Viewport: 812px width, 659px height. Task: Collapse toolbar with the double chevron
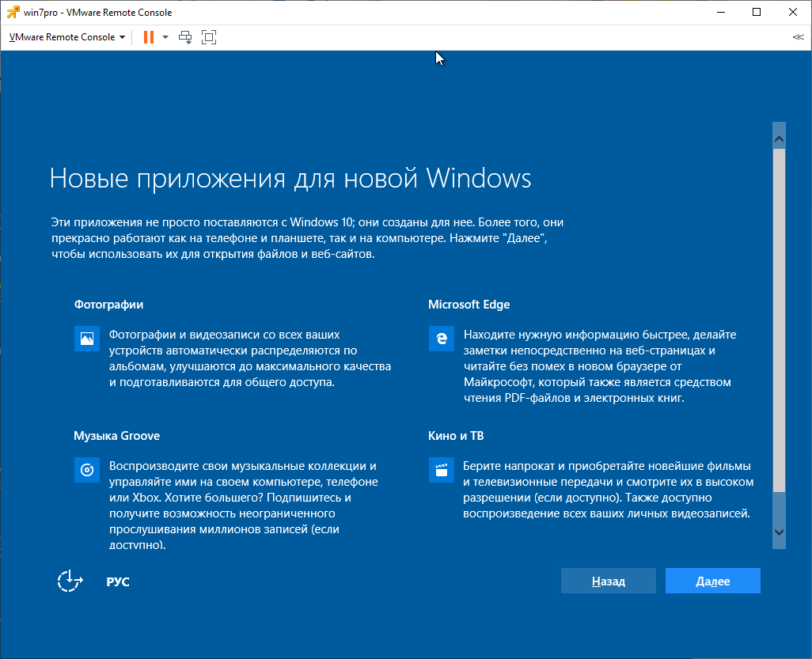point(798,37)
